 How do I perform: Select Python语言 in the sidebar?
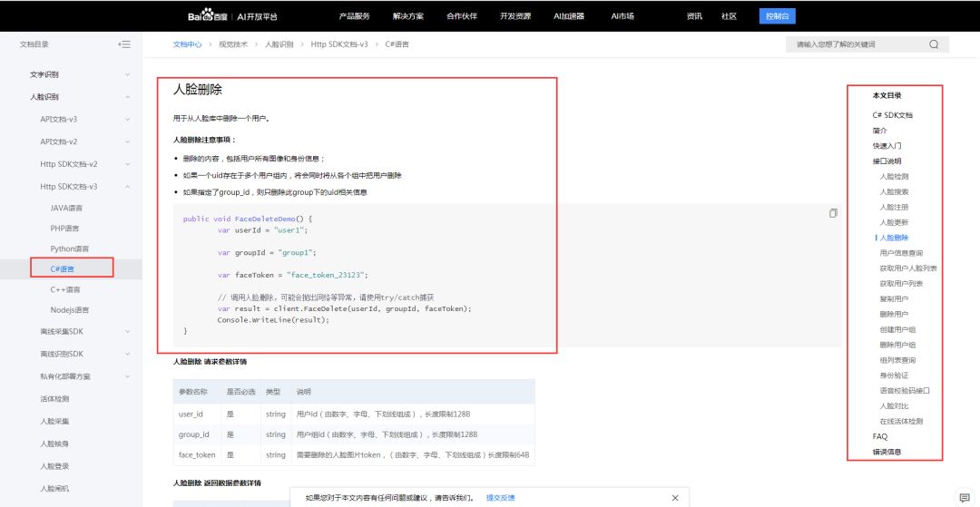pyautogui.click(x=69, y=249)
